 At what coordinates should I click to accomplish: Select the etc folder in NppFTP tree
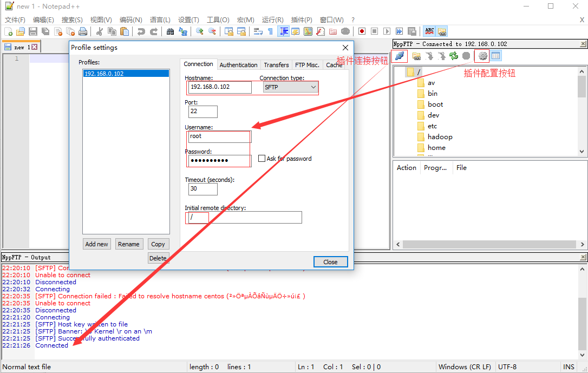pyautogui.click(x=432, y=126)
